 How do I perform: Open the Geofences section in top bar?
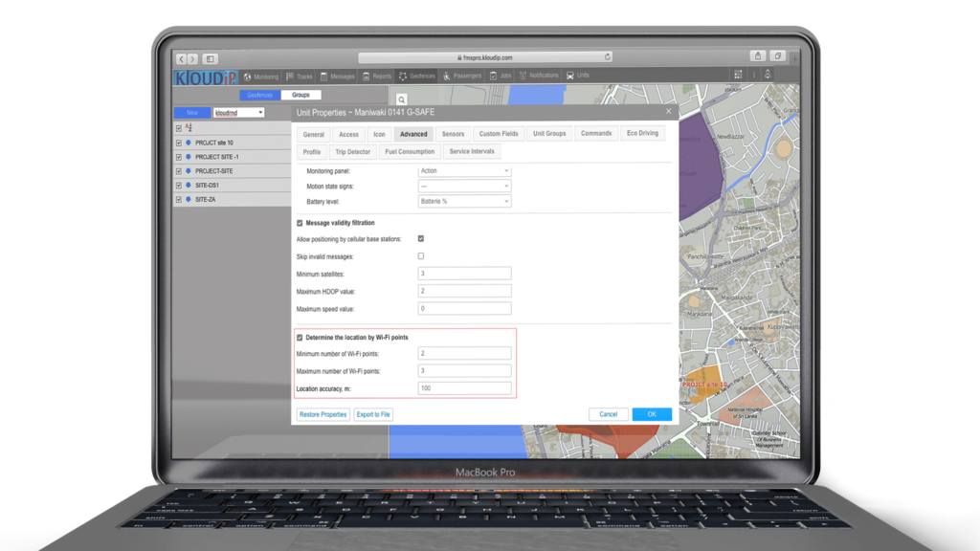coord(417,77)
